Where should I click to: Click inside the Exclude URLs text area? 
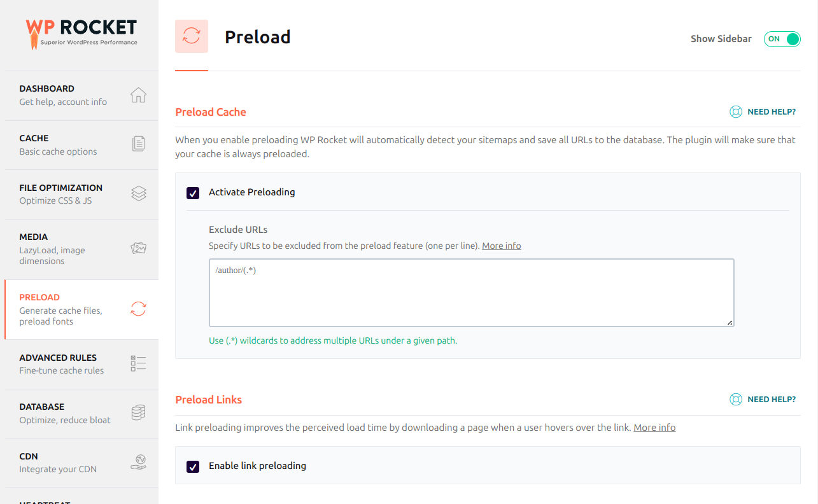[x=471, y=293]
